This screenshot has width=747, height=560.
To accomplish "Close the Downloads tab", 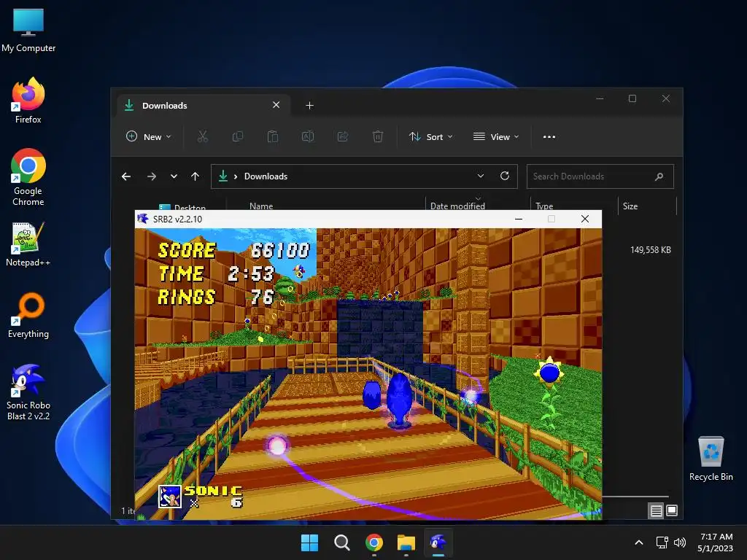I will click(x=276, y=105).
